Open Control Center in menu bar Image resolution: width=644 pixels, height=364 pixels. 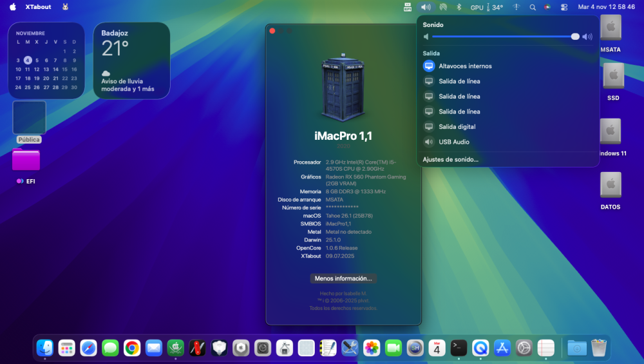coord(564,7)
